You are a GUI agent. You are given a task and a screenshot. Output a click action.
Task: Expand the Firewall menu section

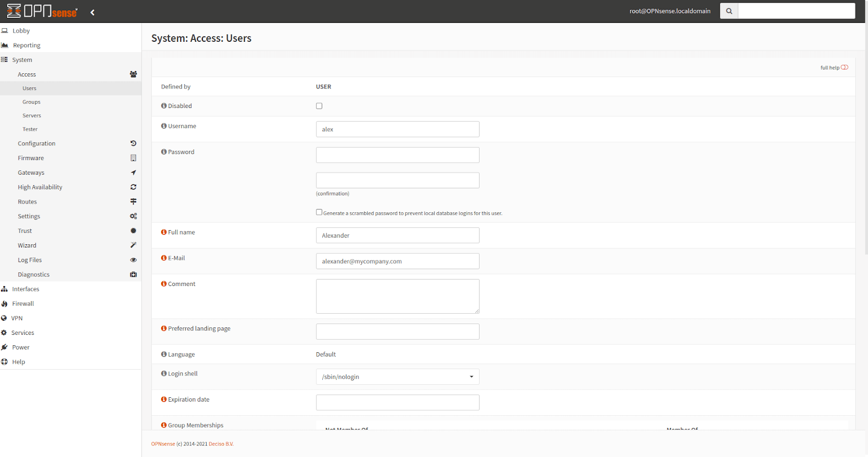(x=23, y=304)
